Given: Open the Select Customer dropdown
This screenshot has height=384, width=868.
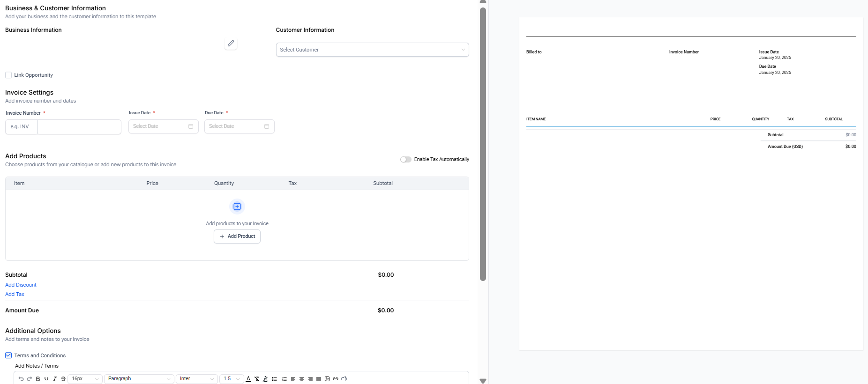Looking at the screenshot, I should click(x=373, y=50).
